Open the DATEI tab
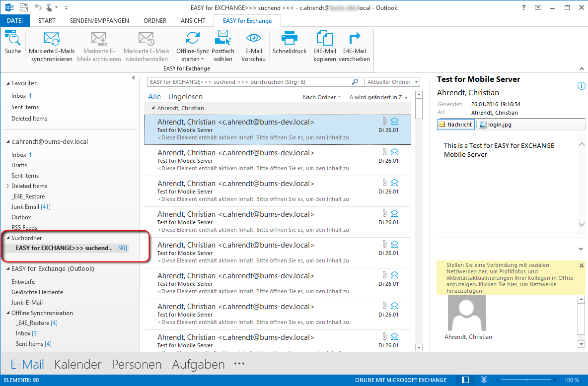Image resolution: width=588 pixels, height=386 pixels. click(15, 21)
